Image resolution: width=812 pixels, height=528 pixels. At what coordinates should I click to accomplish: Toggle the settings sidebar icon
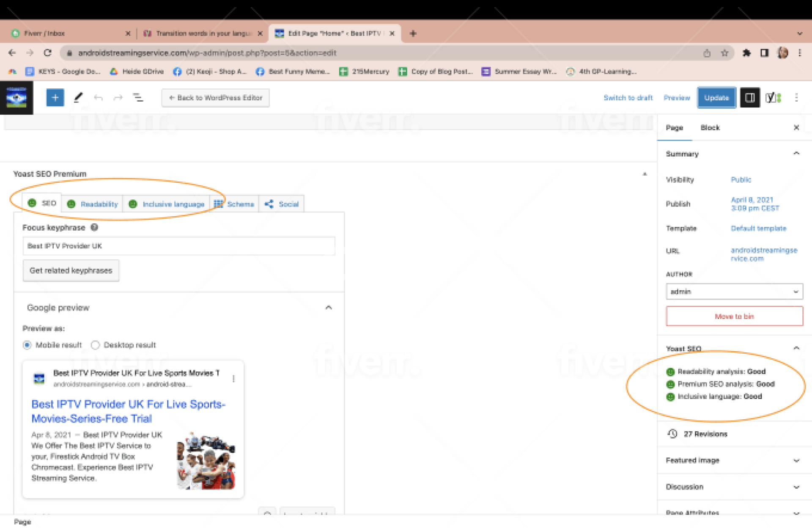point(749,98)
